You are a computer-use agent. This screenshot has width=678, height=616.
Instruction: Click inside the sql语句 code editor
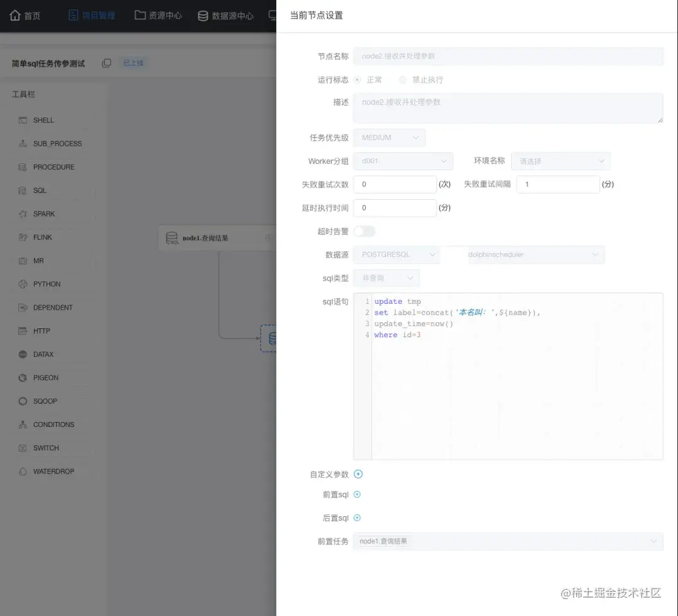pyautogui.click(x=508, y=376)
